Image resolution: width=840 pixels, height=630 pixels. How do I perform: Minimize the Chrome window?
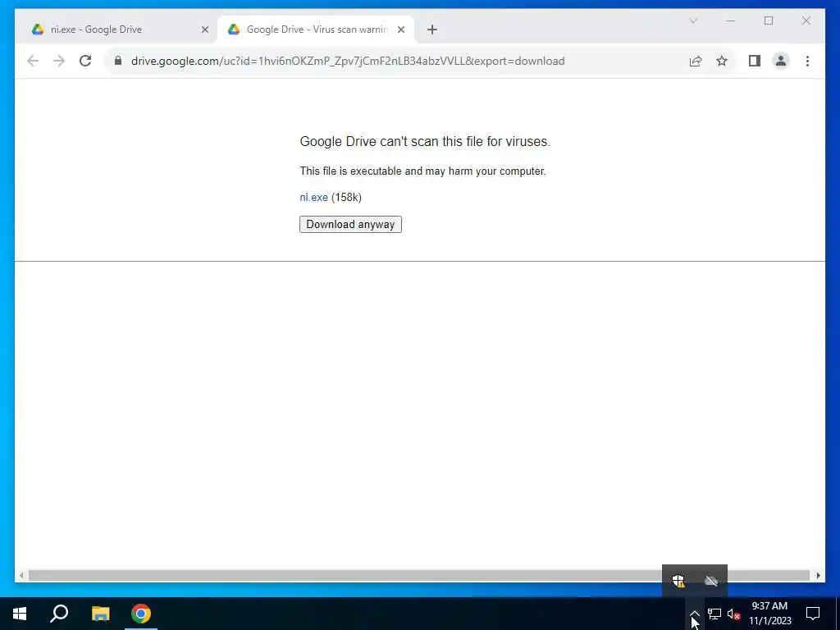(x=731, y=21)
